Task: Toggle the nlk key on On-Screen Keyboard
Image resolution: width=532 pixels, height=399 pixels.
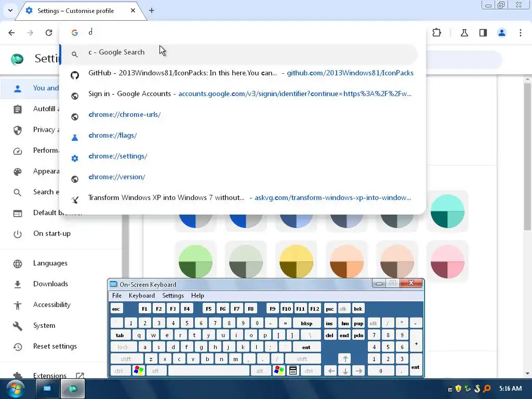Action: point(373,323)
